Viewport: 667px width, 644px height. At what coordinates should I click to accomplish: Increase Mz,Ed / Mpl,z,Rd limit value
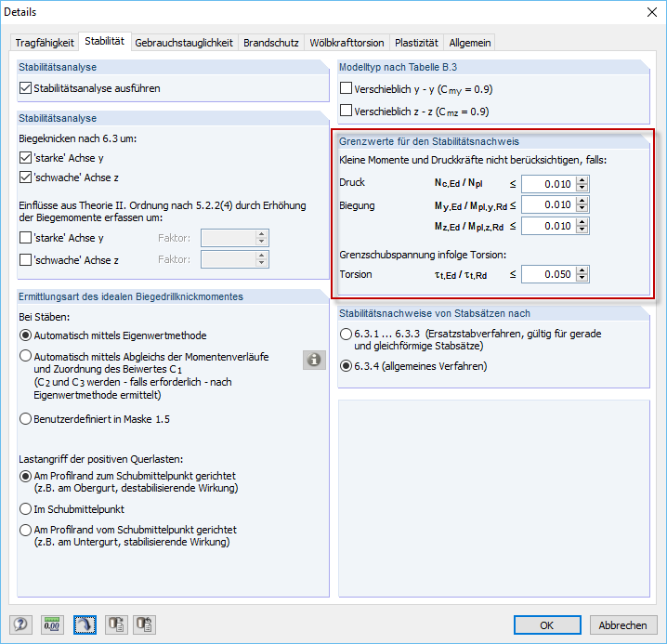[582, 222]
